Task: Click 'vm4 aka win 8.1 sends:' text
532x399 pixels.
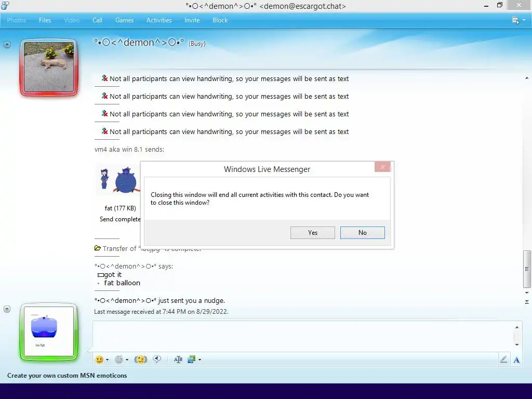Action: click(x=129, y=149)
